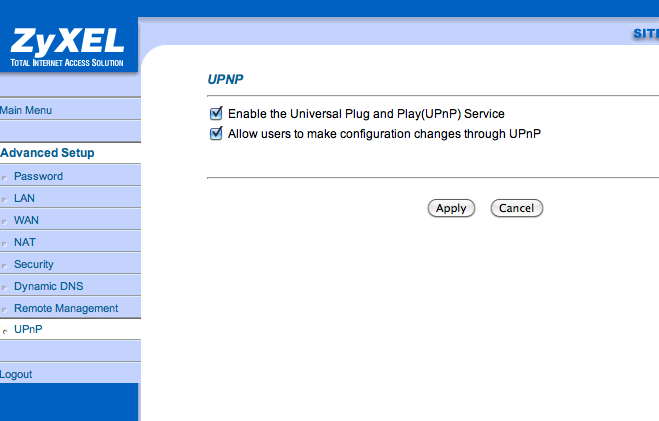Viewport: 659px width, 421px height.
Task: Toggle Allow users to make configuration changes checkbox
Action: [x=216, y=134]
